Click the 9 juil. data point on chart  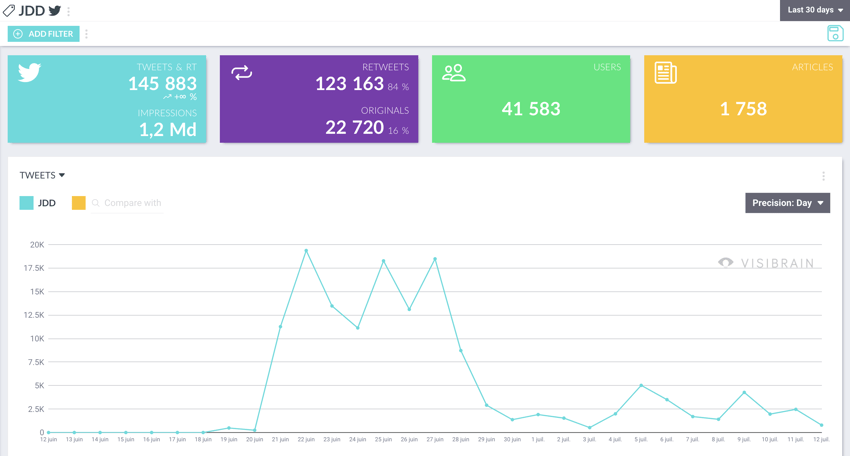point(744,392)
